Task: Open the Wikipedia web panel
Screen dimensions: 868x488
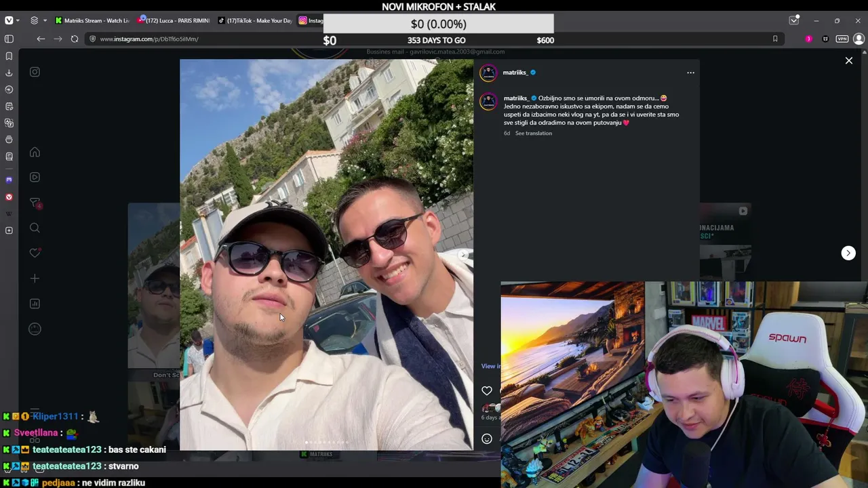Action: click(x=9, y=213)
